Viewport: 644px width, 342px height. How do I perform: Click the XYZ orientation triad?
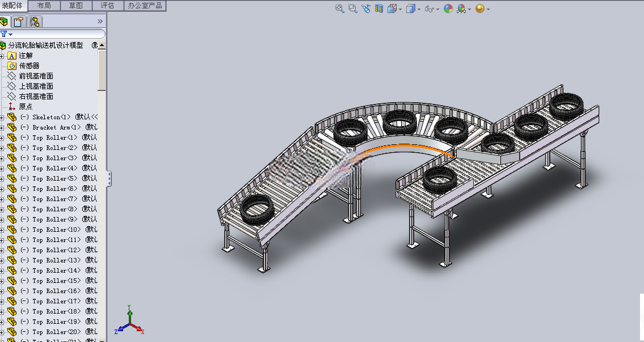pyautogui.click(x=130, y=320)
